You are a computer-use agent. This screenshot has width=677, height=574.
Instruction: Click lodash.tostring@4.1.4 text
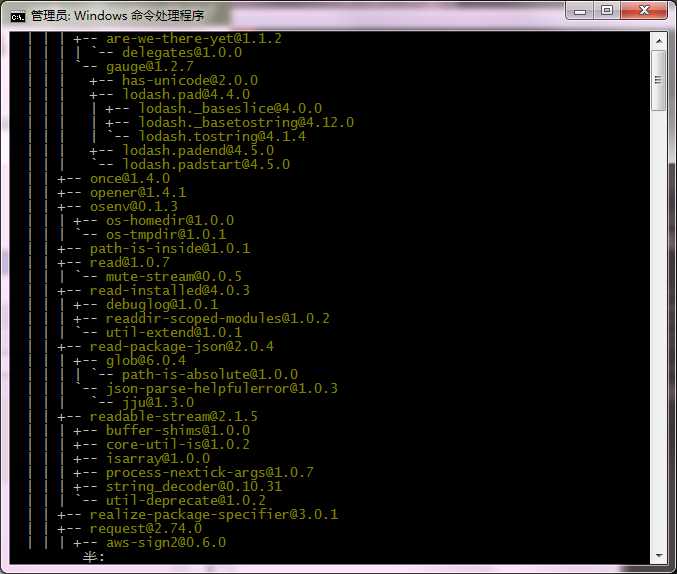(222, 136)
